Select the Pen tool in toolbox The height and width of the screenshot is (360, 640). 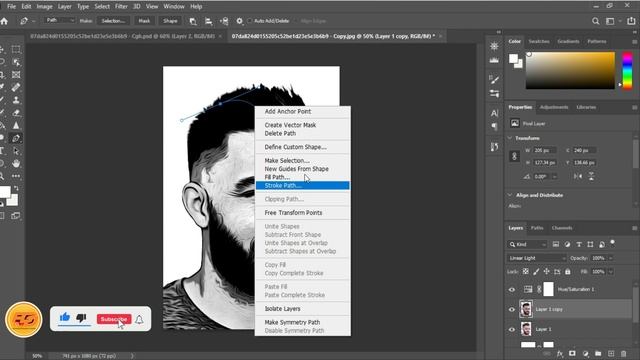click(x=16, y=138)
